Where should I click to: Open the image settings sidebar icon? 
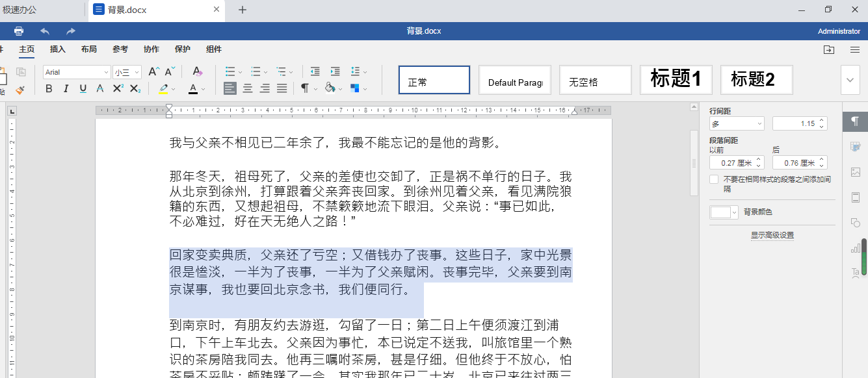coord(855,172)
